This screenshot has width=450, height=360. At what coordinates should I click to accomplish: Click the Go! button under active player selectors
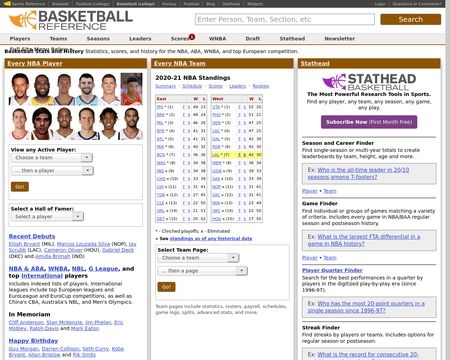(20, 187)
